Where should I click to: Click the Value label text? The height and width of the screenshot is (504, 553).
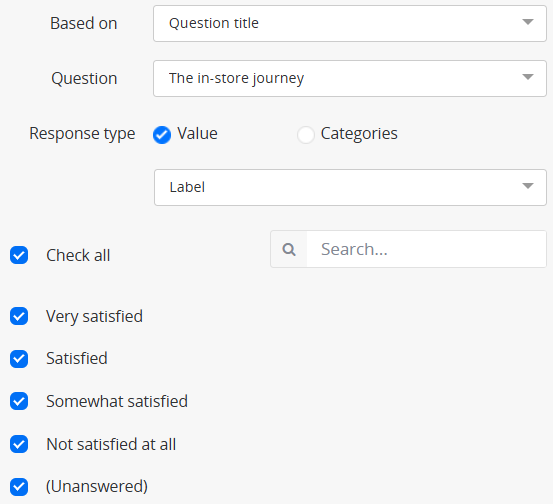click(x=197, y=134)
